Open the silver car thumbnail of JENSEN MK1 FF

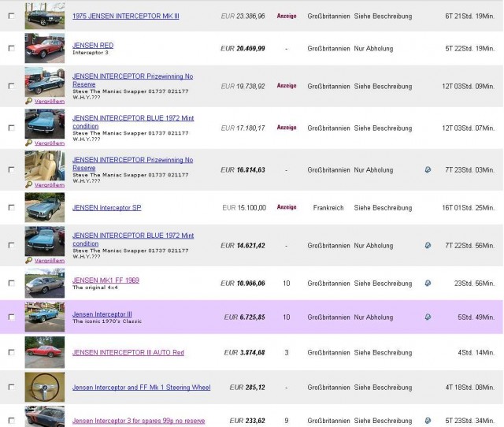45,283
